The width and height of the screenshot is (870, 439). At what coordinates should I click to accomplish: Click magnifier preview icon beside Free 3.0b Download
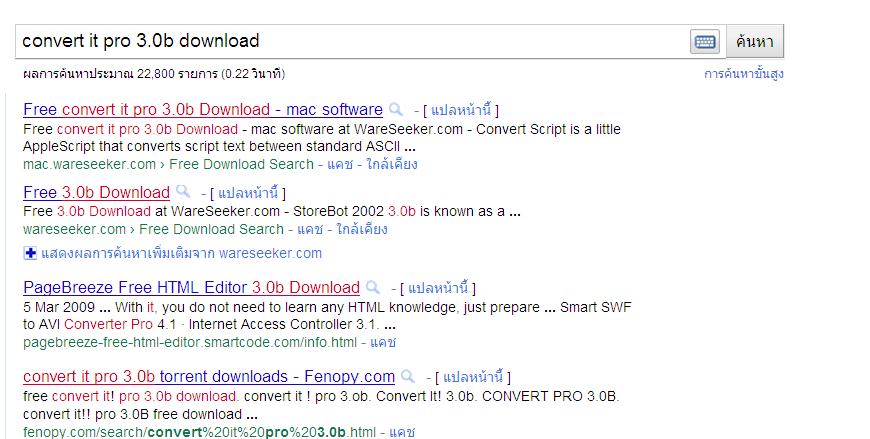[x=183, y=192]
